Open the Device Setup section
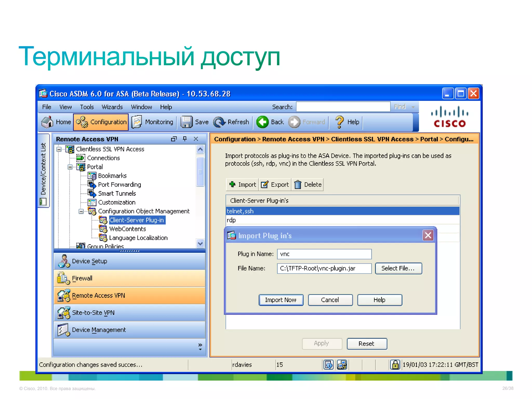 129,261
